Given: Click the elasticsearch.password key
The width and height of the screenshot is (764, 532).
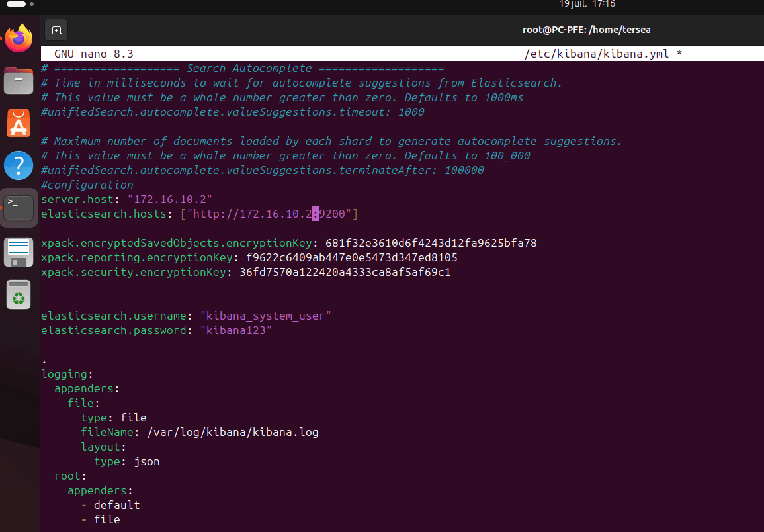Looking at the screenshot, I should tap(113, 331).
